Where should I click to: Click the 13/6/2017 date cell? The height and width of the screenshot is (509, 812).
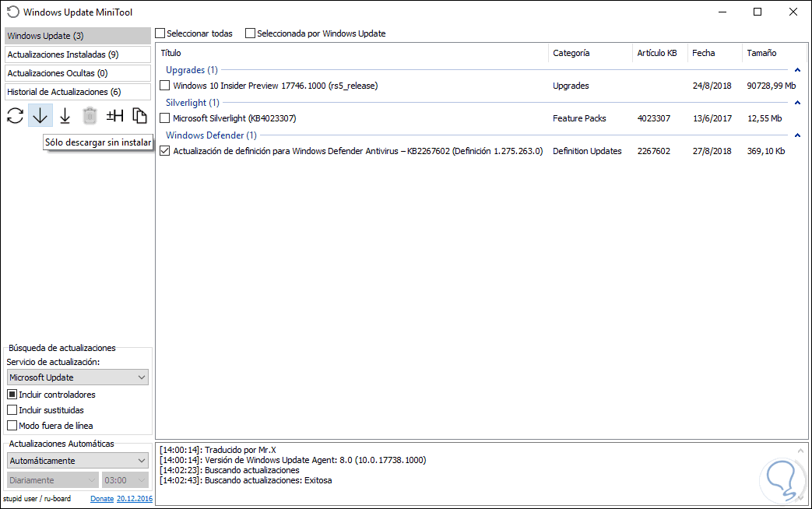click(712, 118)
